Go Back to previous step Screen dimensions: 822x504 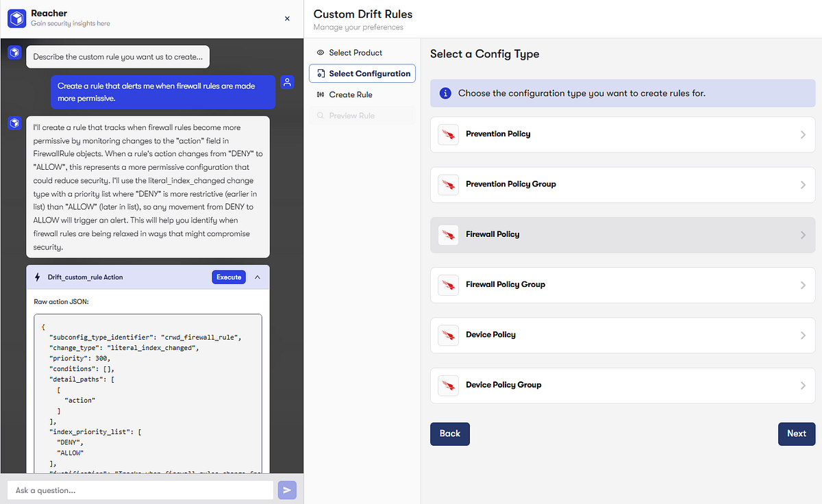(450, 433)
